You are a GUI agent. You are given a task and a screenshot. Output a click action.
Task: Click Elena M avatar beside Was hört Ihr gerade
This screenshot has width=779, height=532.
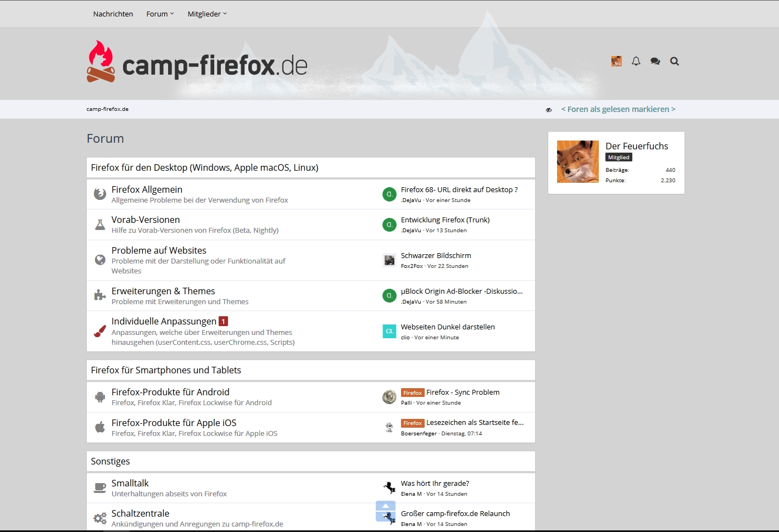389,488
